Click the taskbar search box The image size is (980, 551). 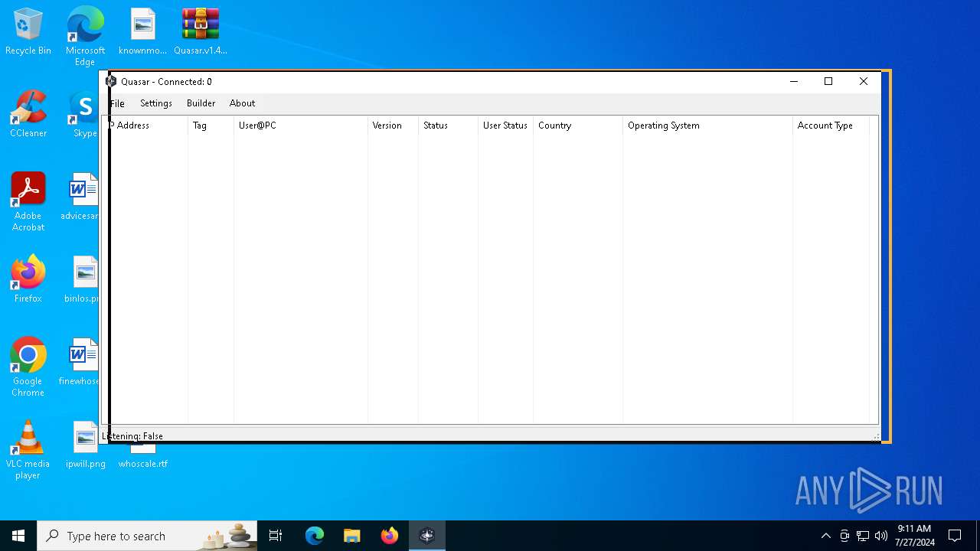pyautogui.click(x=147, y=536)
